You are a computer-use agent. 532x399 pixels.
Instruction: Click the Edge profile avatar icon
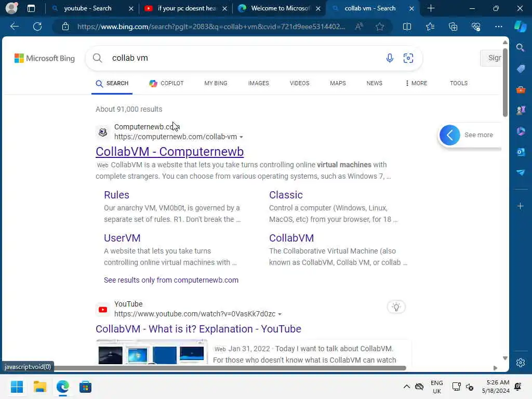point(11,8)
